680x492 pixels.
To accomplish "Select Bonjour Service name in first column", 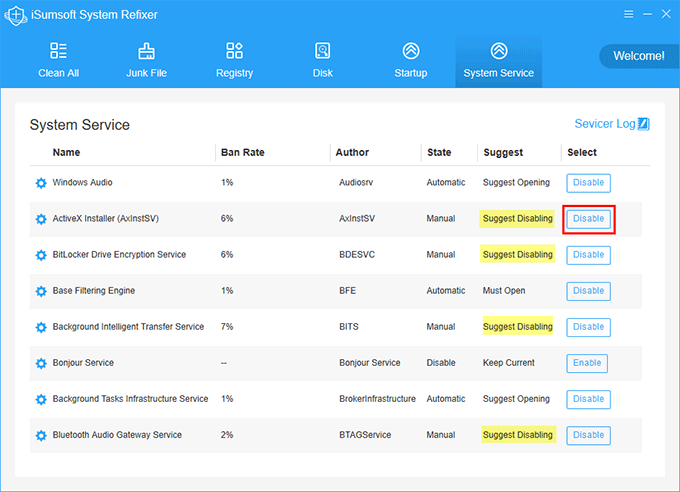I will 83,363.
